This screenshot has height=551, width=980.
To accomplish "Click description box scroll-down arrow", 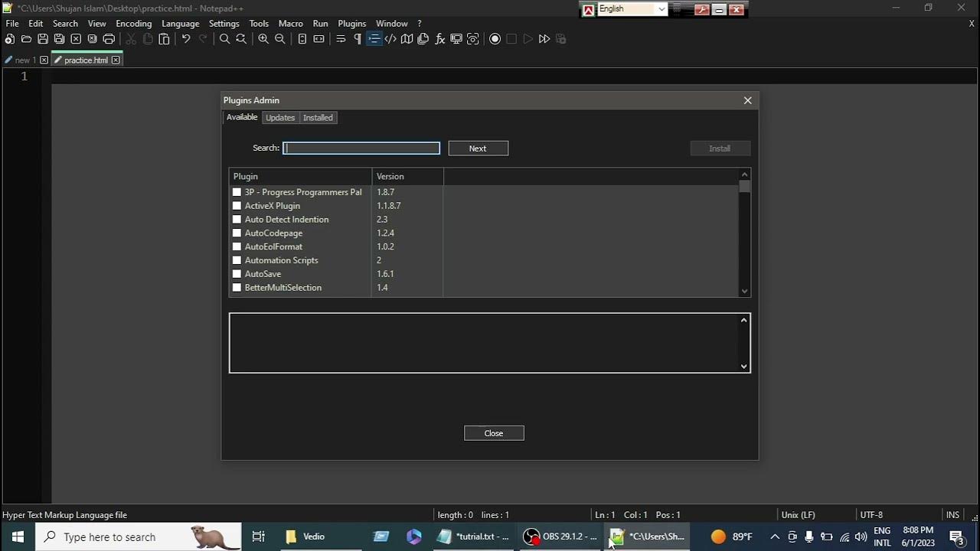I will pos(743,366).
